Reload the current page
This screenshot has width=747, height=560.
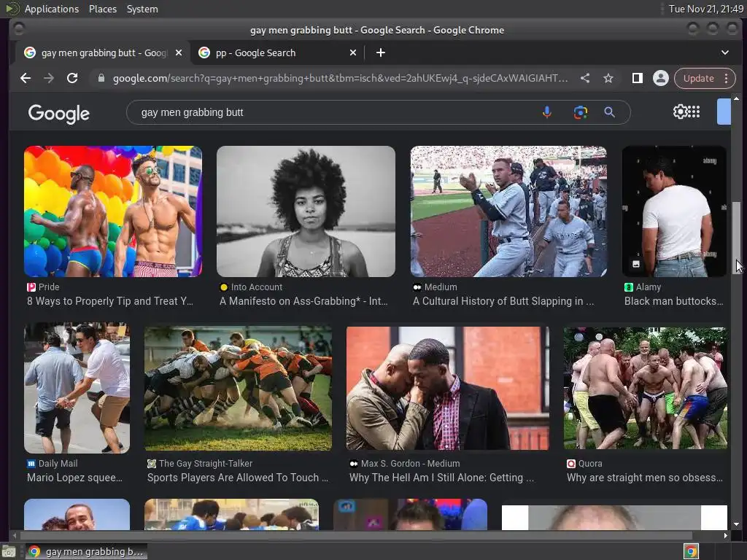click(x=72, y=78)
